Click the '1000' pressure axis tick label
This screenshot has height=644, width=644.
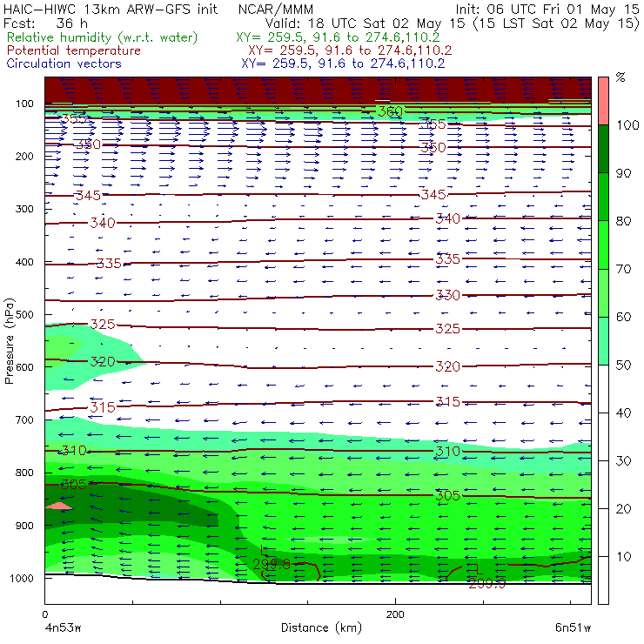22,578
